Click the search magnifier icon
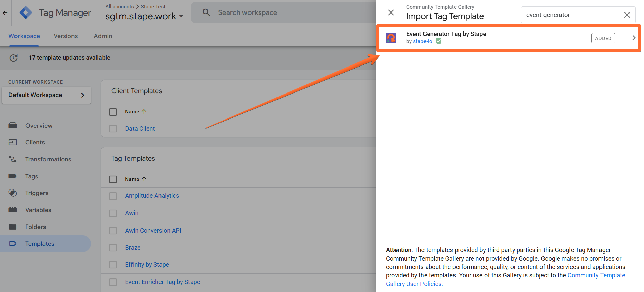The image size is (644, 292). click(206, 12)
